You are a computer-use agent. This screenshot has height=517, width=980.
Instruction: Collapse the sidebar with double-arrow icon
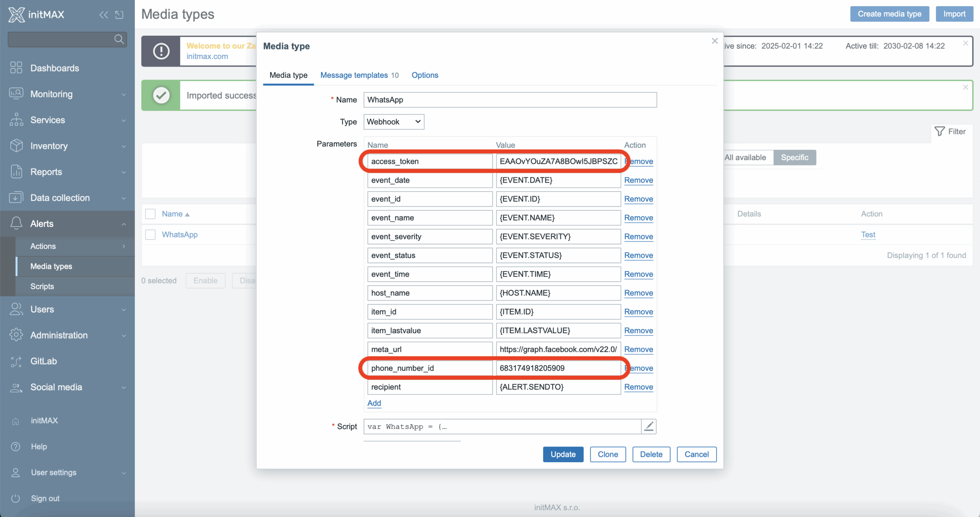[x=104, y=15]
